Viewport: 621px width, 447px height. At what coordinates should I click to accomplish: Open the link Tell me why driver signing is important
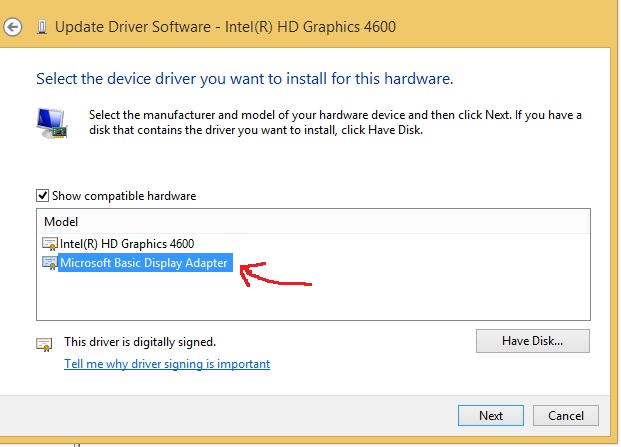167,364
